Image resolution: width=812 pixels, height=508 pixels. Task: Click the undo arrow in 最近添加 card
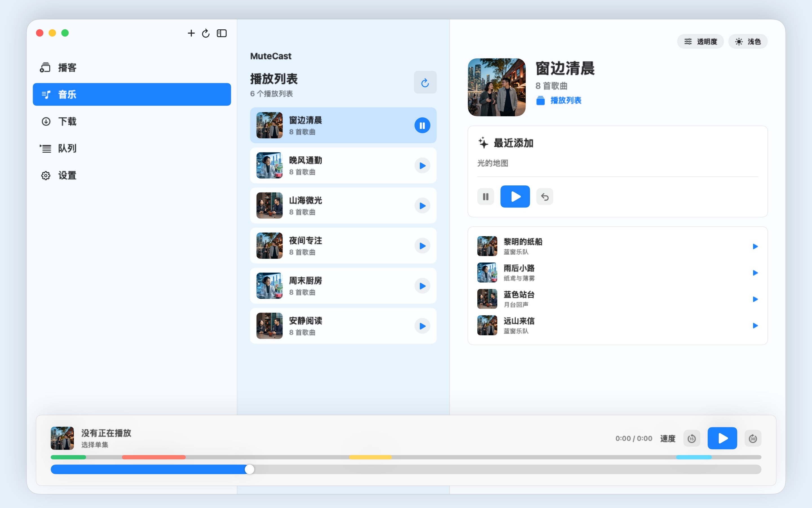pyautogui.click(x=545, y=196)
